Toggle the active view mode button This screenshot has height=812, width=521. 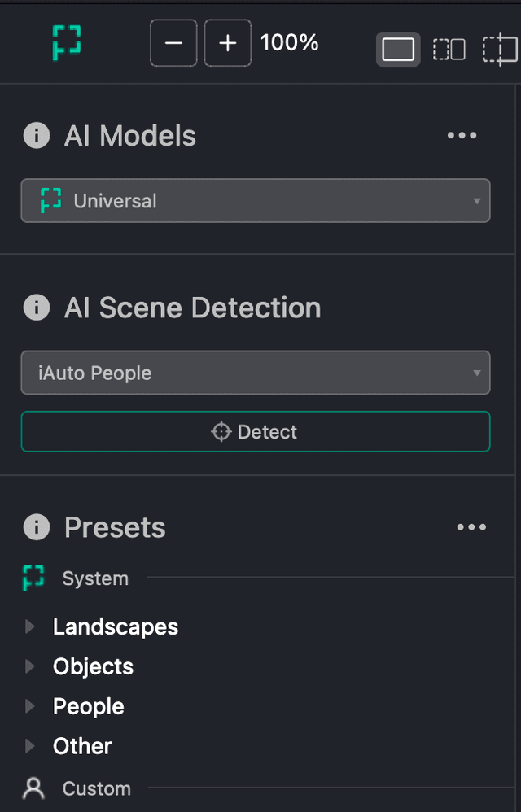pyautogui.click(x=398, y=49)
